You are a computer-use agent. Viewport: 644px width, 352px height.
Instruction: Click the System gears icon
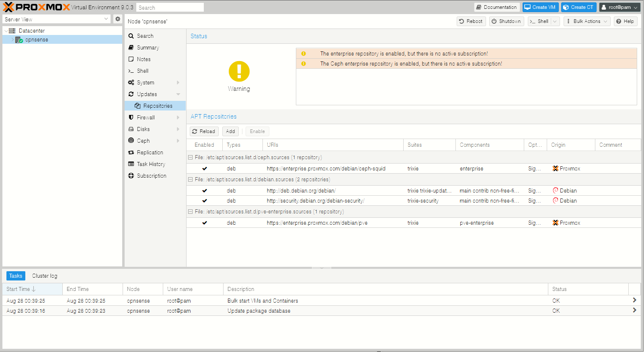pos(131,82)
